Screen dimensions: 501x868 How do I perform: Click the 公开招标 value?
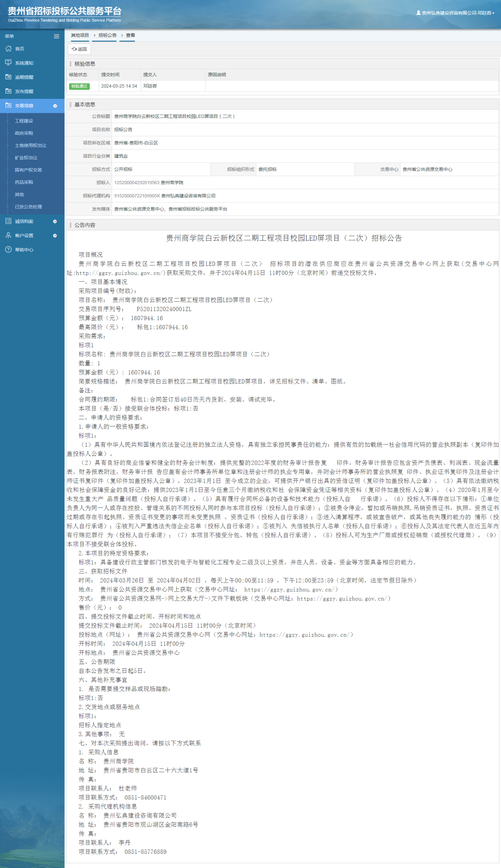(123, 169)
